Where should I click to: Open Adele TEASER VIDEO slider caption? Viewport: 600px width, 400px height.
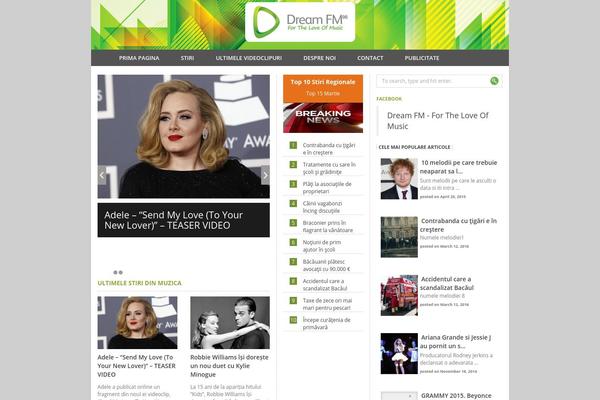[x=183, y=220]
